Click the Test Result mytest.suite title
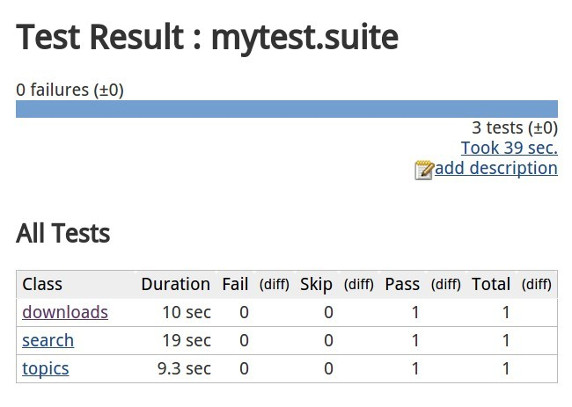 click(207, 38)
